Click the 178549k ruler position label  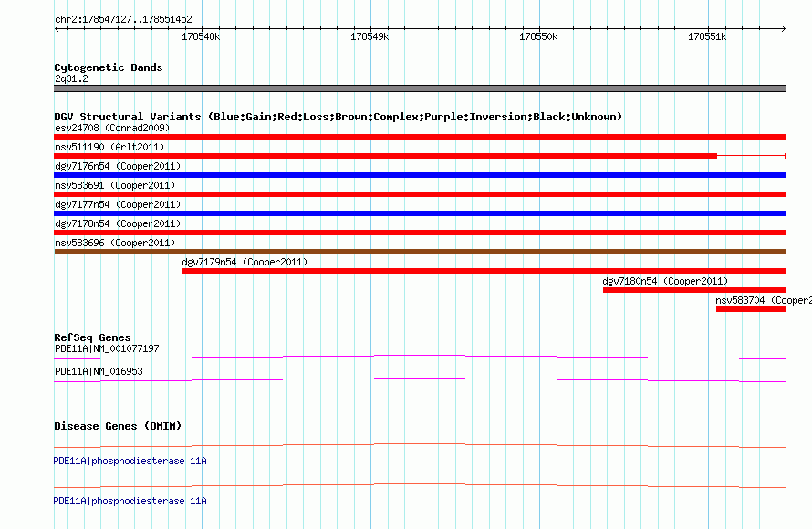tap(370, 36)
